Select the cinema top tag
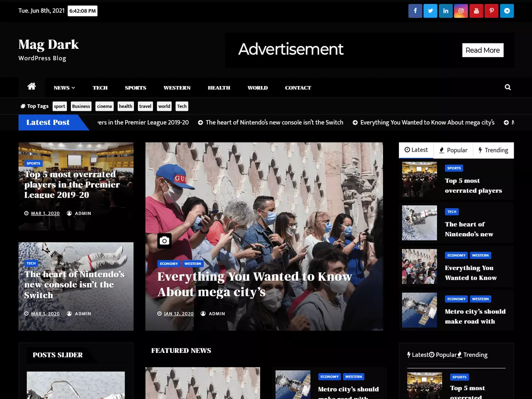Viewport: 532px width, 399px height. tap(104, 106)
